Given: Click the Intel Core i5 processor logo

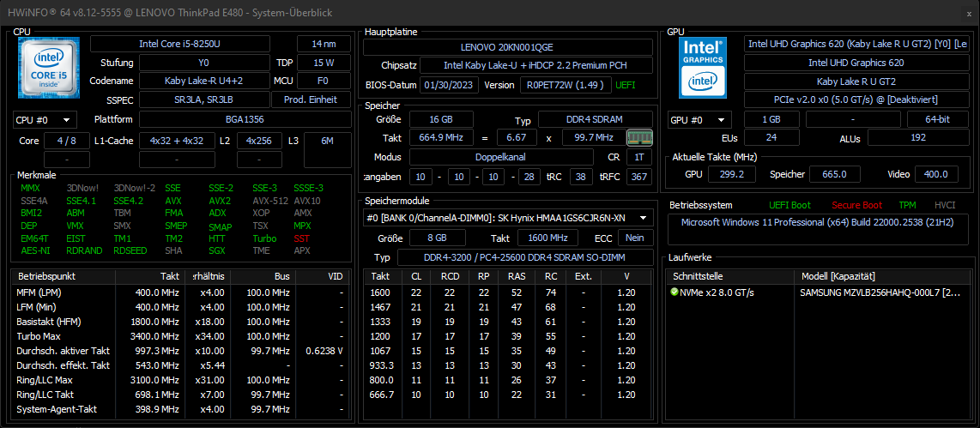Looking at the screenshot, I should tap(49, 68).
